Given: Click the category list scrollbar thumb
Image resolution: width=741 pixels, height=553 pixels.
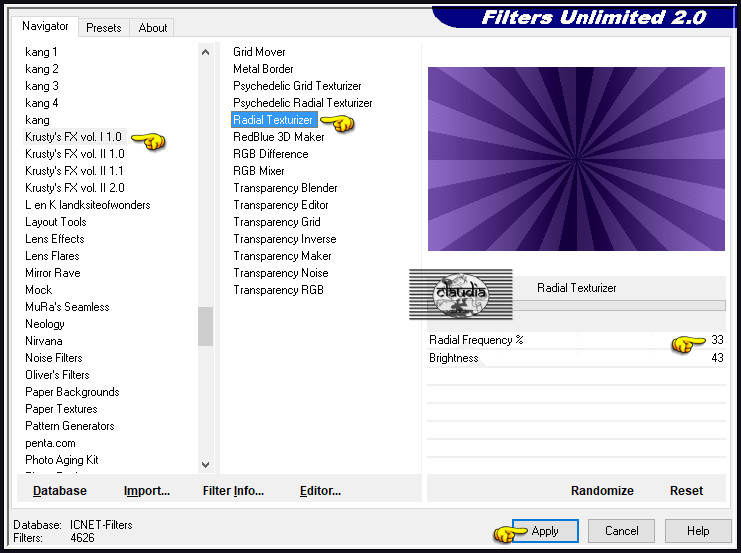Looking at the screenshot, I should pyautogui.click(x=206, y=326).
